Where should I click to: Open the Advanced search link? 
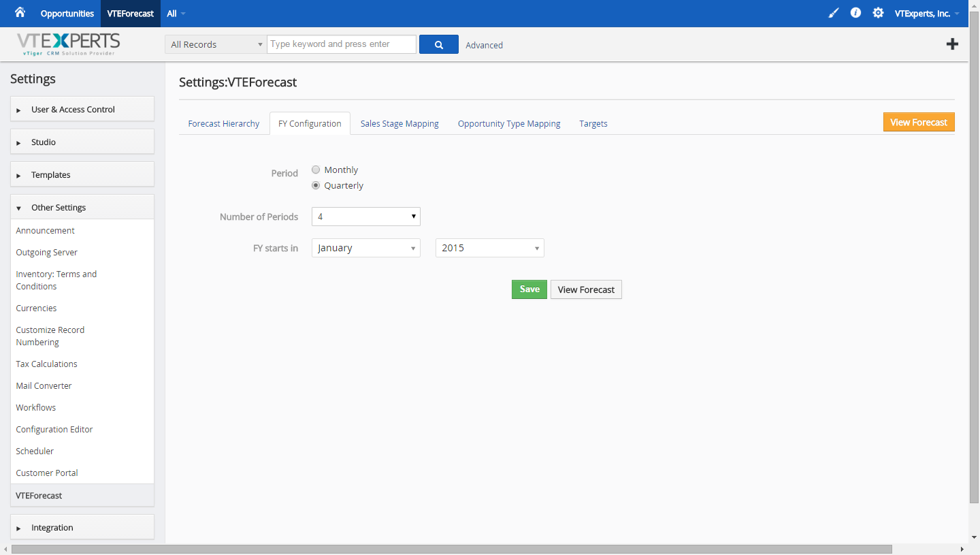pyautogui.click(x=485, y=45)
